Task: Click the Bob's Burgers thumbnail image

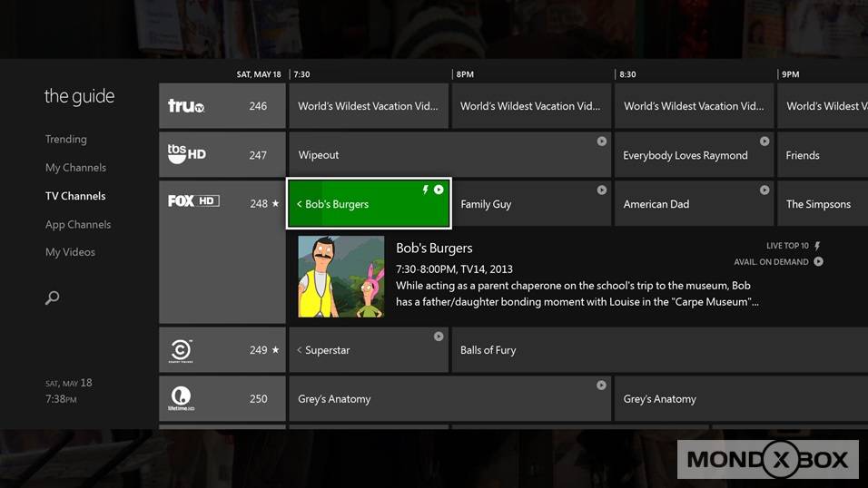Action: point(341,277)
